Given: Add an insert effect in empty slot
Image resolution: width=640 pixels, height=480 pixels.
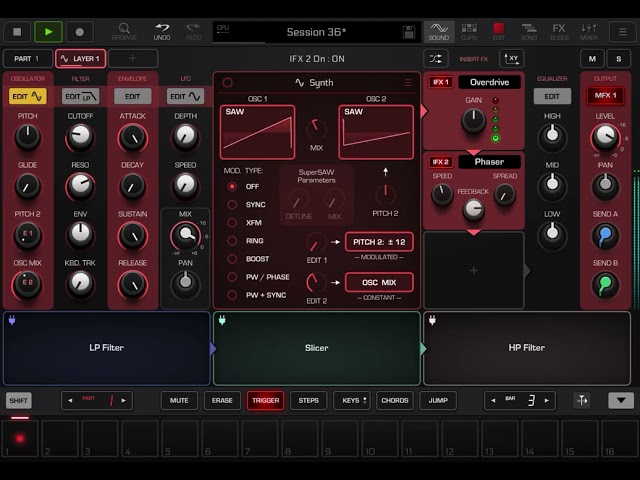Looking at the screenshot, I should [x=473, y=270].
